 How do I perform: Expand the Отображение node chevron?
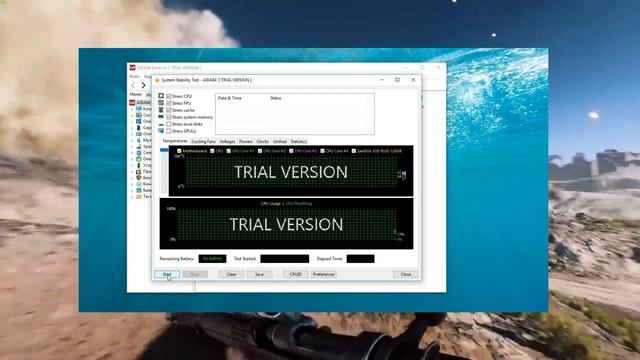tap(132, 134)
